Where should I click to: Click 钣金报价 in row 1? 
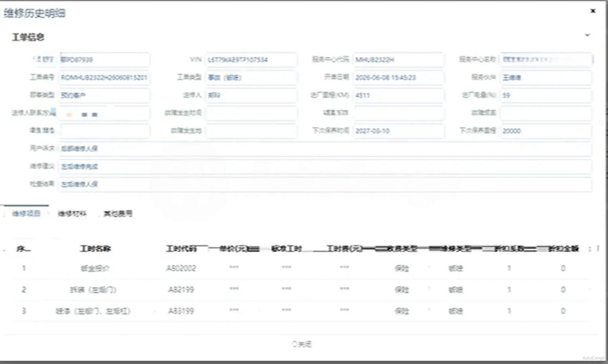[x=95, y=268]
